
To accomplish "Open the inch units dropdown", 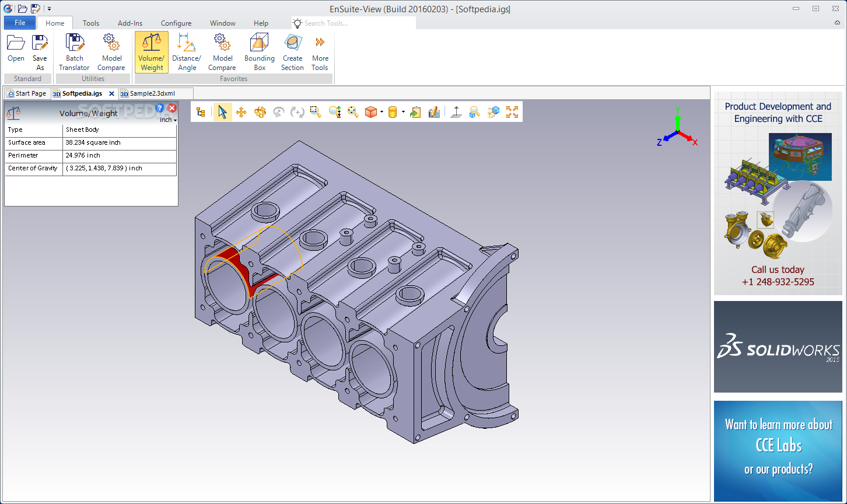I will [x=169, y=120].
